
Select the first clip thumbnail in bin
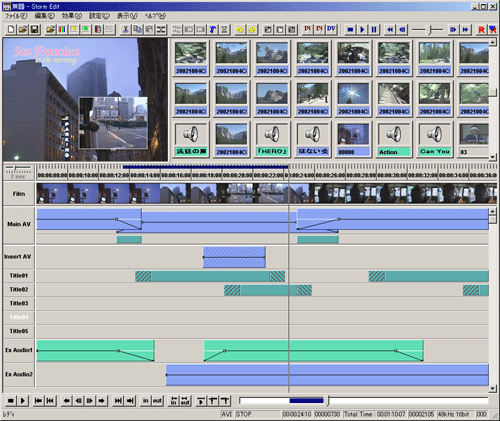[x=191, y=58]
